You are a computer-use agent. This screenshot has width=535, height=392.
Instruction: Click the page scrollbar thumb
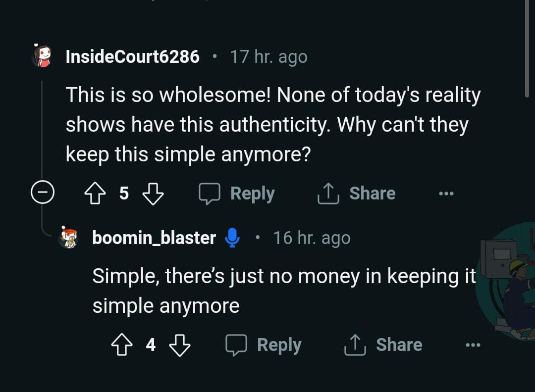click(527, 47)
